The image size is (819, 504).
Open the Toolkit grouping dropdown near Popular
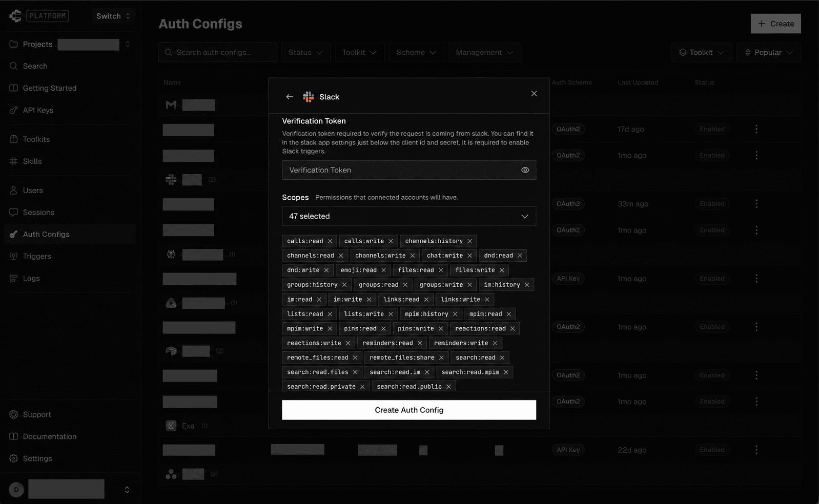pos(701,52)
